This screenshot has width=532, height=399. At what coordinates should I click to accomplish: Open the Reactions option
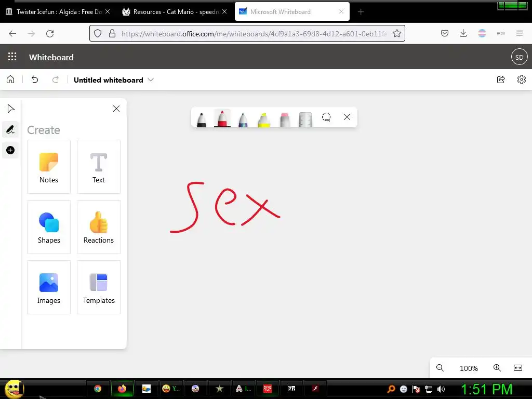(x=99, y=227)
